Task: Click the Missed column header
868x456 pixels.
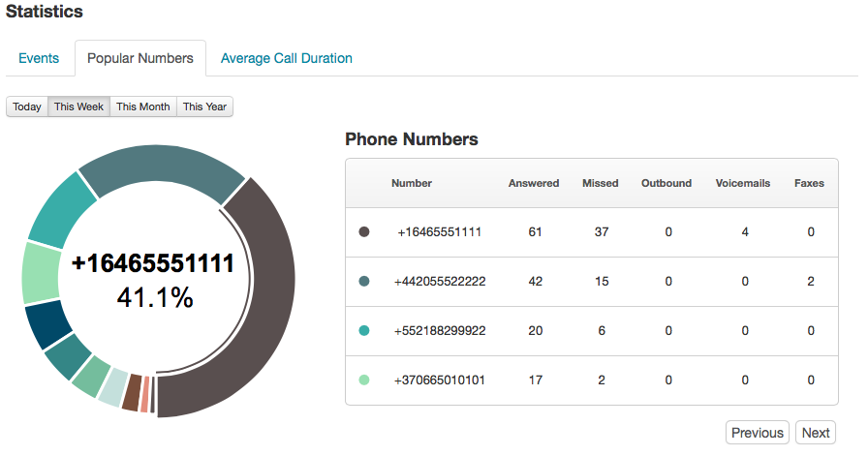Action: (600, 183)
